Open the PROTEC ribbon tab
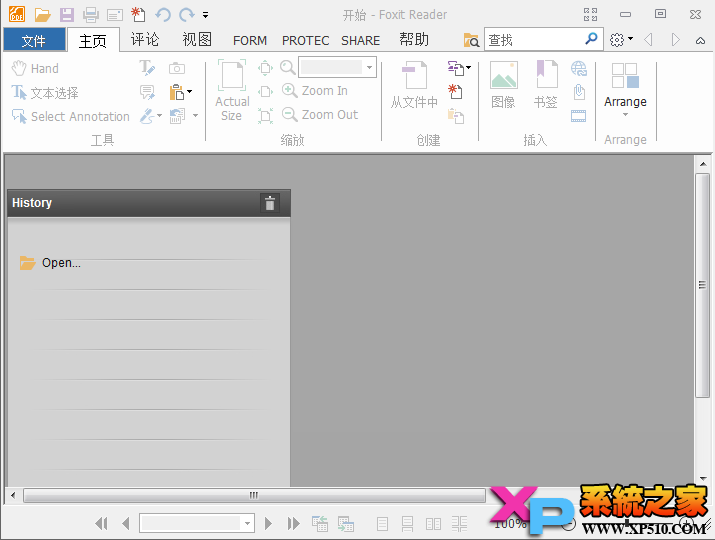This screenshot has width=715, height=540. click(305, 41)
